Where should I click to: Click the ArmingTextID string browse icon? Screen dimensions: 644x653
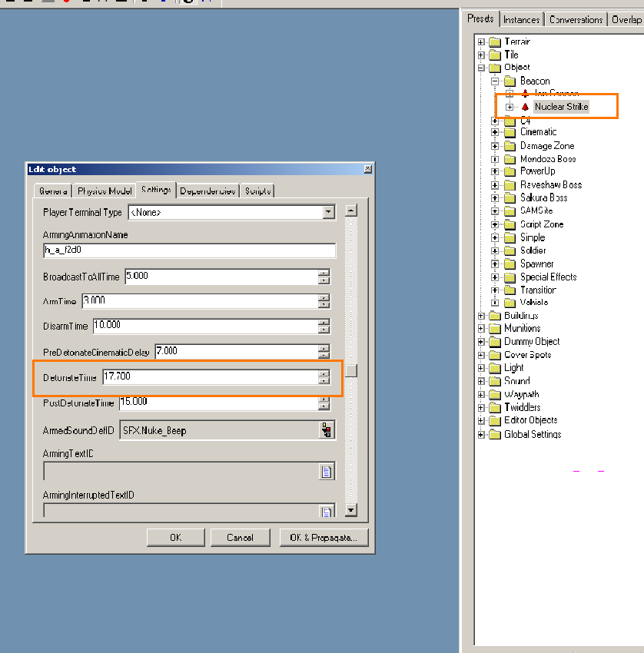[x=327, y=472]
